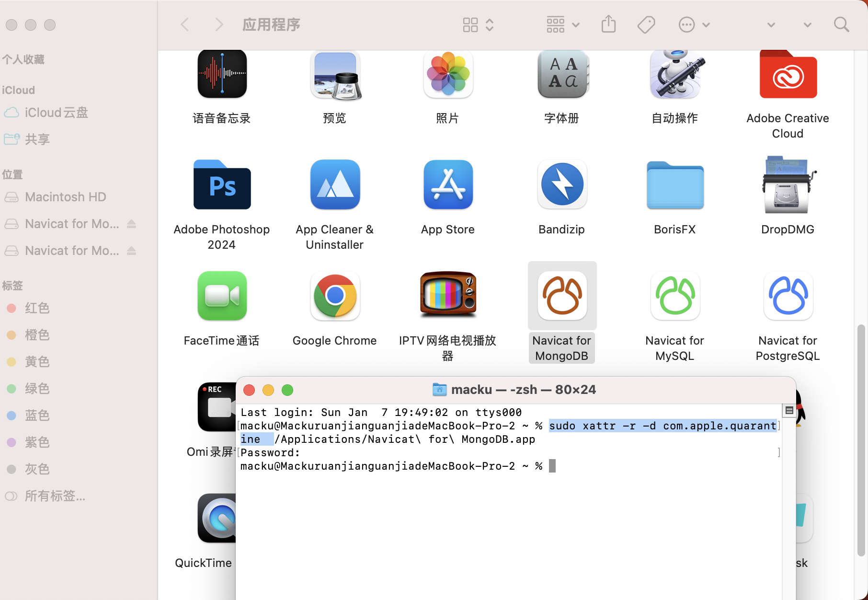Open the Finder action (ellipsis) menu
The image size is (868, 600).
coord(694,24)
